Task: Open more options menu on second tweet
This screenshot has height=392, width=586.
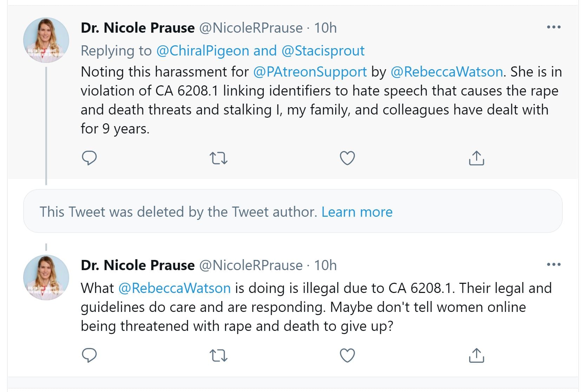Action: tap(554, 264)
